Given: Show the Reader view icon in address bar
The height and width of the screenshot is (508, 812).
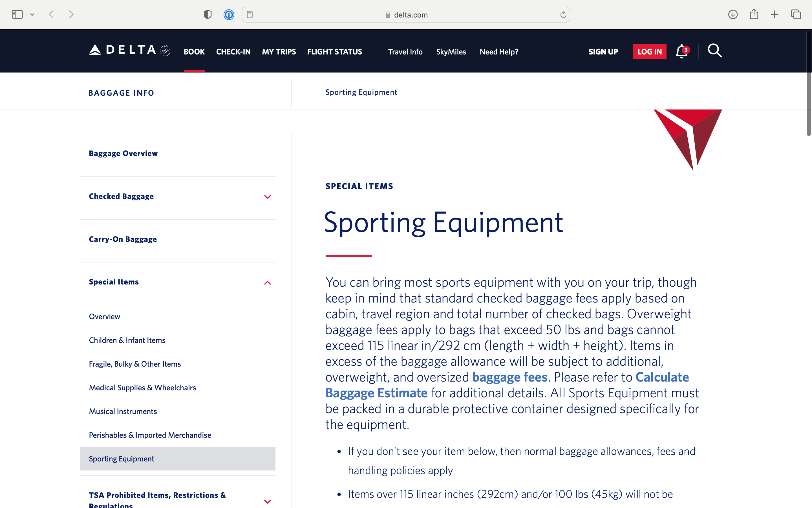Looking at the screenshot, I should (x=250, y=14).
